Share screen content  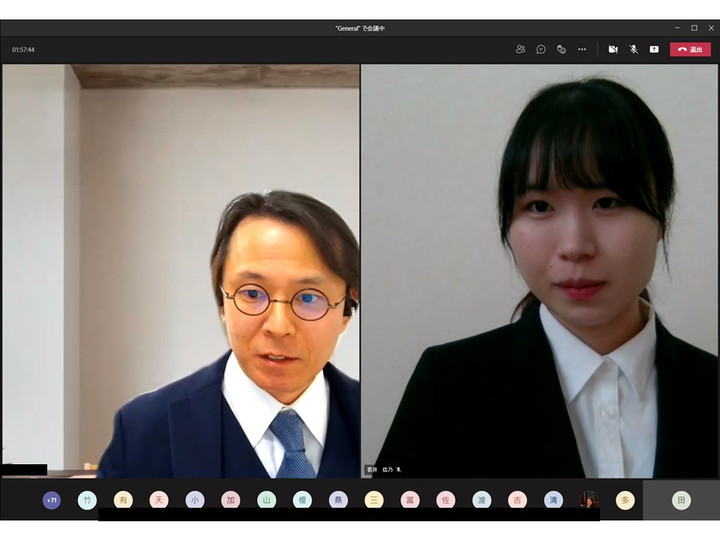654,49
